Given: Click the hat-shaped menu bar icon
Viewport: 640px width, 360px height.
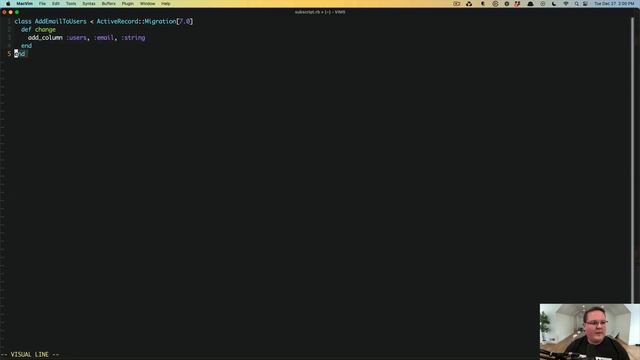Looking at the screenshot, I should (530, 4).
